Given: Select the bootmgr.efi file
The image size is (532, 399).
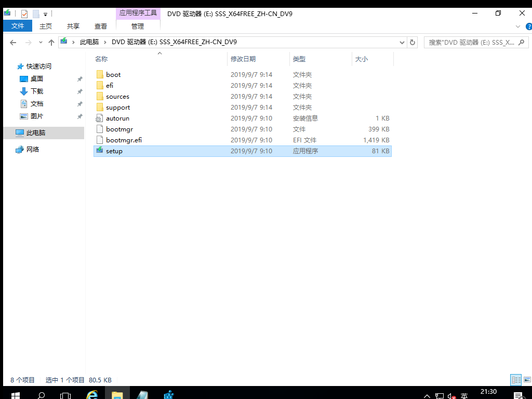Looking at the screenshot, I should (x=243, y=140).
